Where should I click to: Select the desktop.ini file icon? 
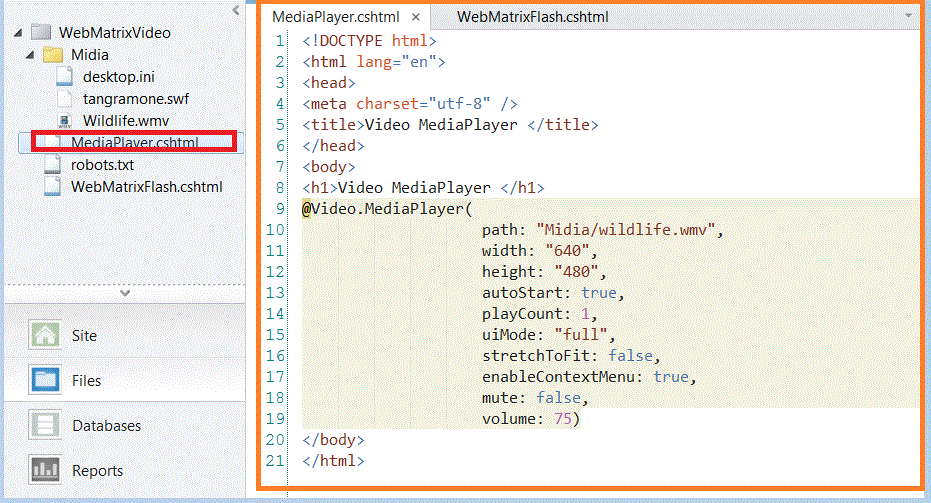[64, 77]
